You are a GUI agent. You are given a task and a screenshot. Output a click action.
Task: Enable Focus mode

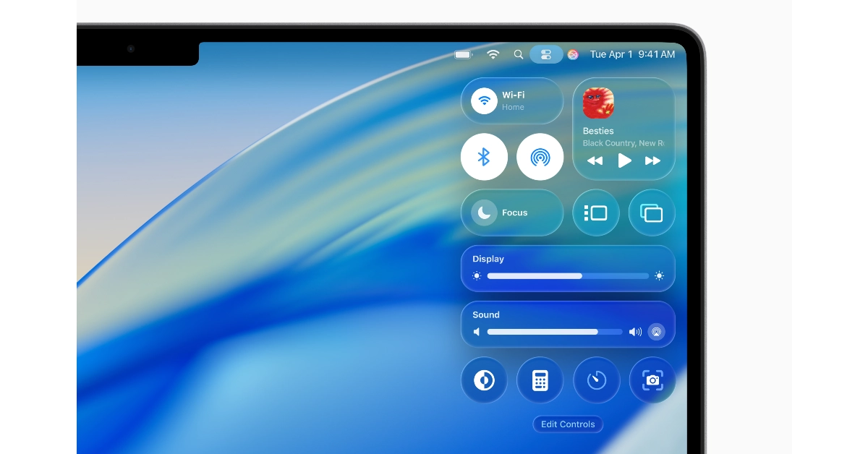(x=484, y=213)
